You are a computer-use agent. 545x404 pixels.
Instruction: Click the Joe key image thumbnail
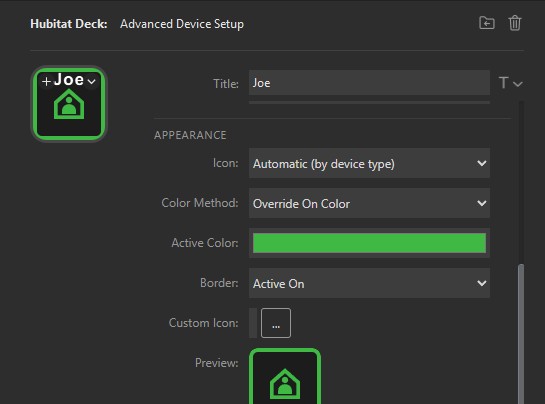[x=69, y=104]
